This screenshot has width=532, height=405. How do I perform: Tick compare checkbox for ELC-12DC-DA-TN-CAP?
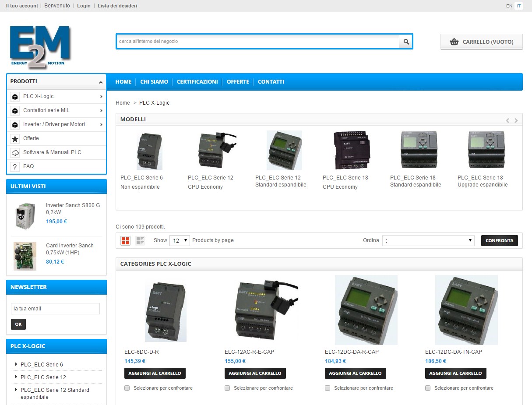tap(428, 388)
